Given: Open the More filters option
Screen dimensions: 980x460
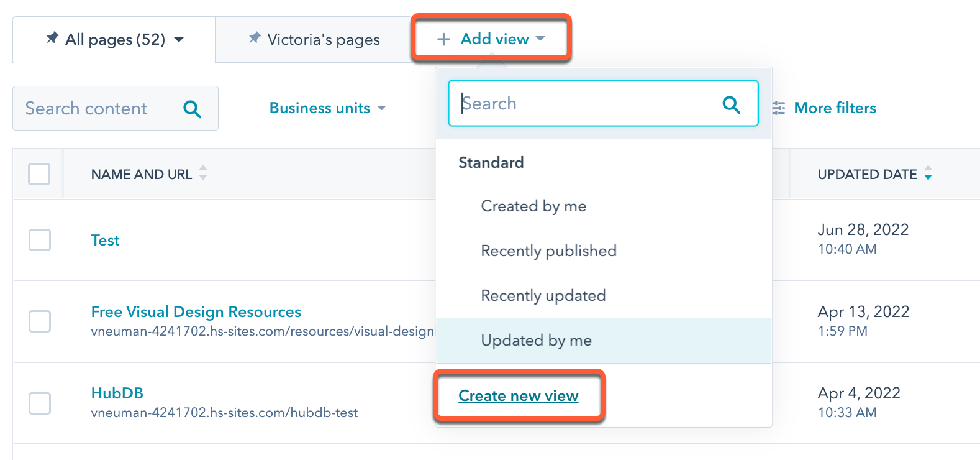Looking at the screenshot, I should (824, 108).
